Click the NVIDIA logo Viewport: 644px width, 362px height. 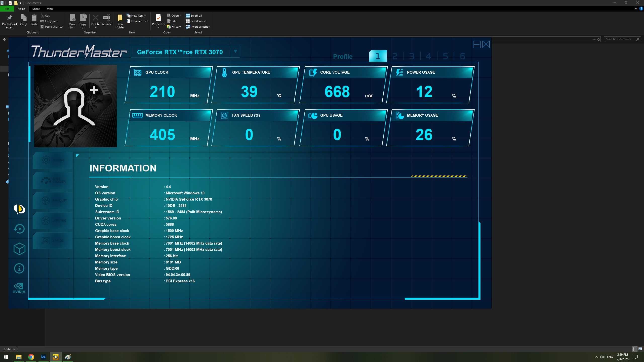click(x=19, y=288)
